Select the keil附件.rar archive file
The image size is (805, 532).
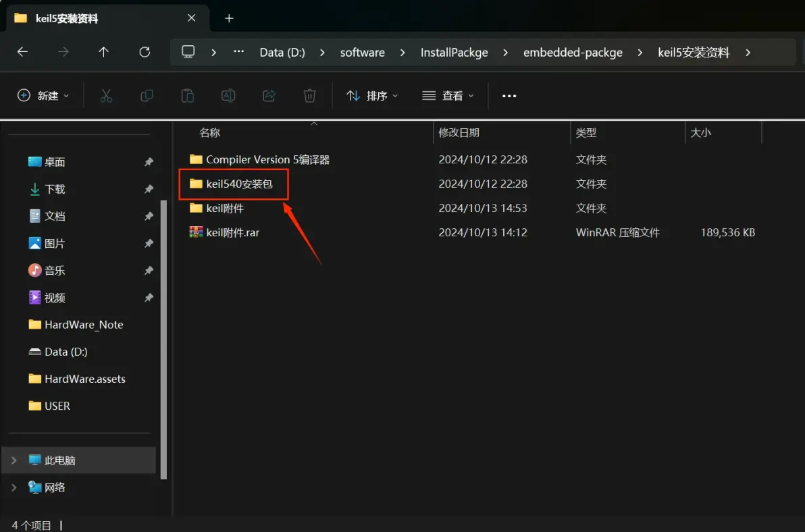click(x=232, y=232)
